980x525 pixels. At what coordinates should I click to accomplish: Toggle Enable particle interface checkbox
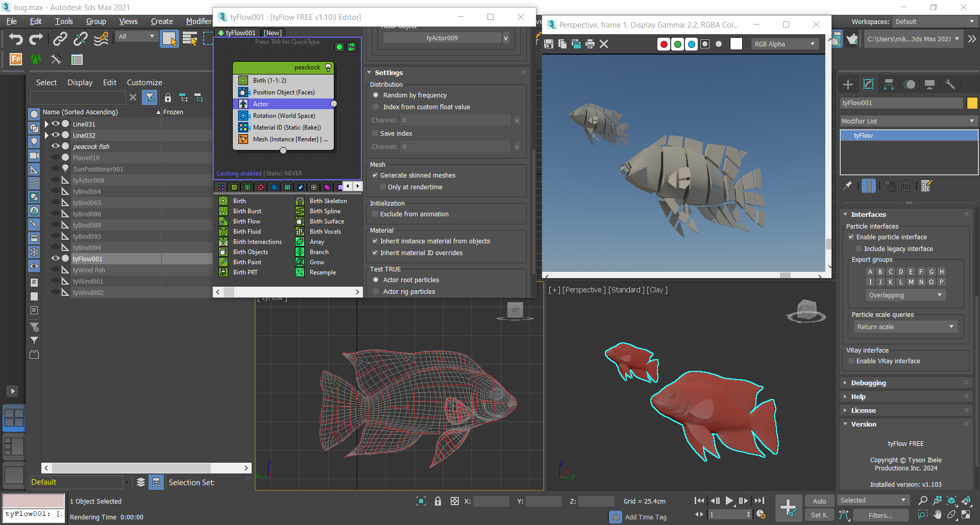point(851,237)
